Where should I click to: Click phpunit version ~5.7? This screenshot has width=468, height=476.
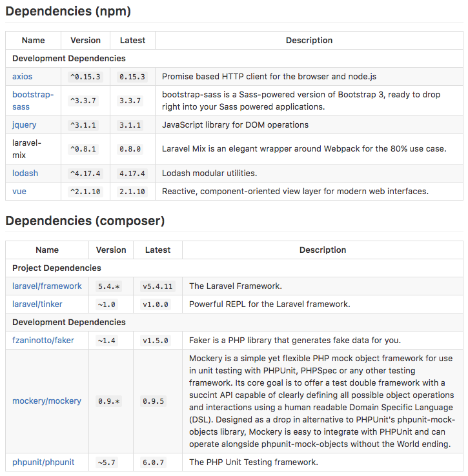[x=107, y=462]
